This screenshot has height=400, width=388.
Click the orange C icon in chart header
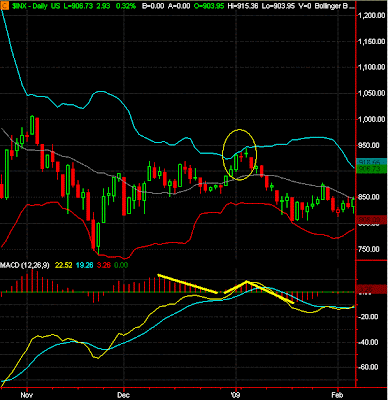click(4, 6)
